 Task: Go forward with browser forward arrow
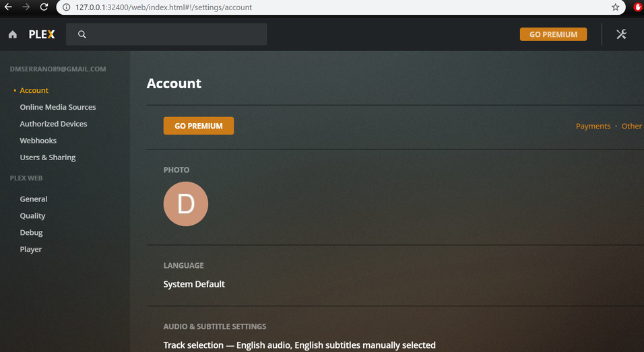[x=26, y=7]
